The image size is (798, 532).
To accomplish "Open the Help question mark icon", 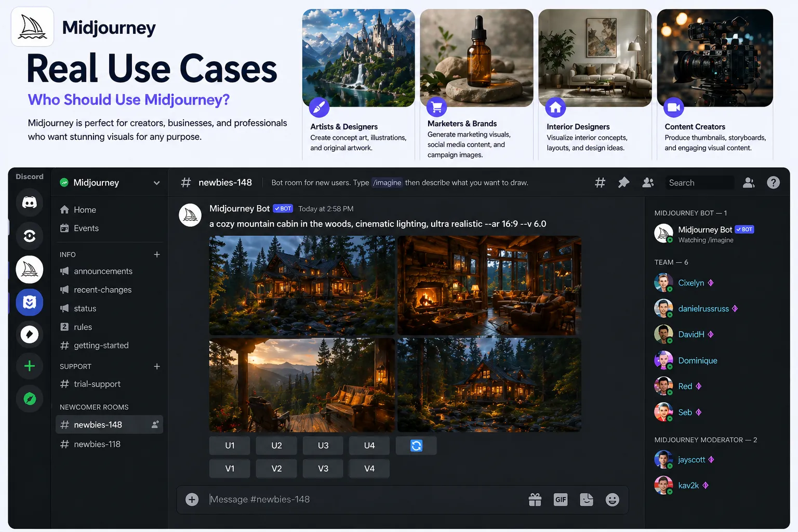I will pyautogui.click(x=773, y=182).
